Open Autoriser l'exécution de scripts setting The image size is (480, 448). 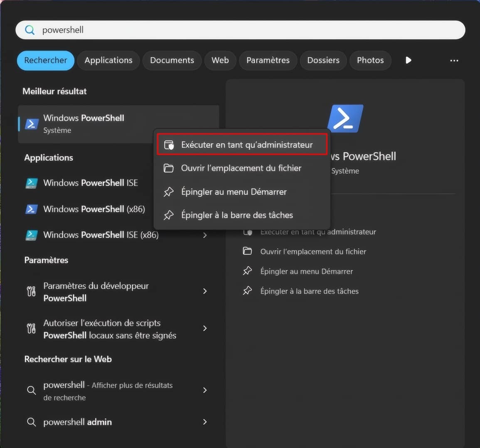coord(110,329)
